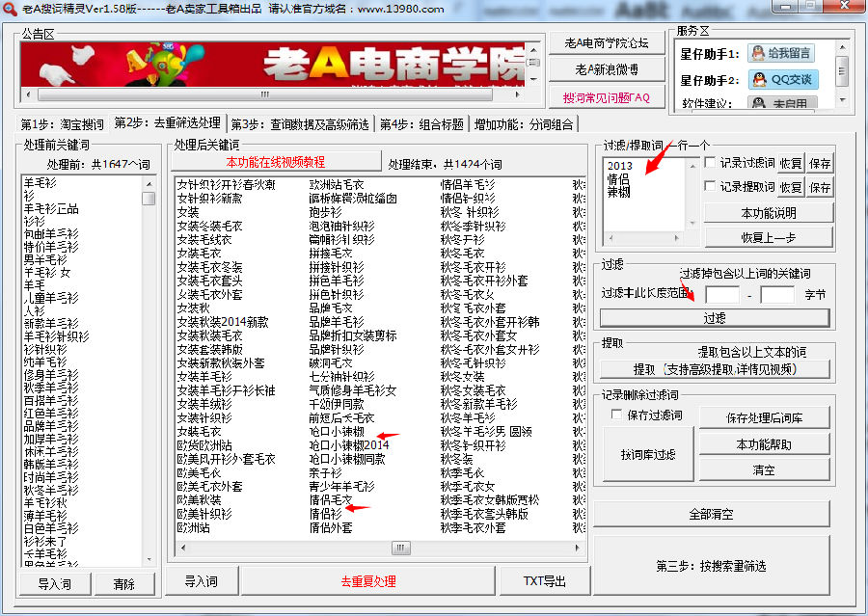Enable the 记录提取词 checkbox
868x616 pixels.
[710, 186]
